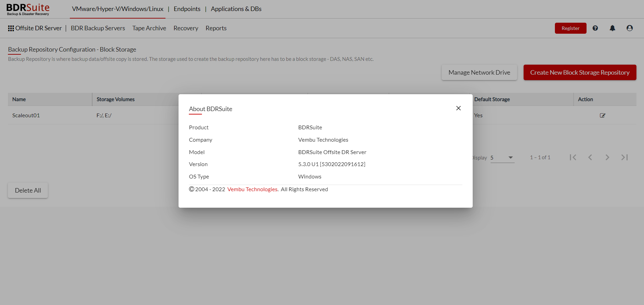Open the BDR Backup Servers menu

[x=98, y=28]
